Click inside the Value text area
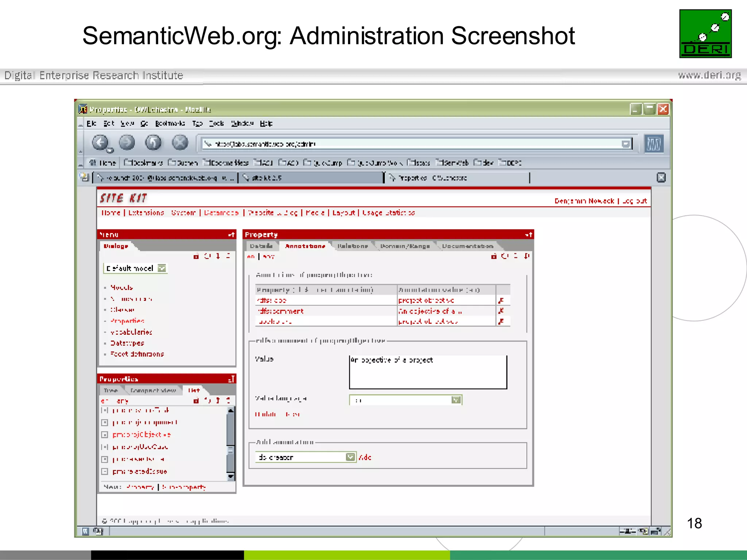 [x=428, y=372]
